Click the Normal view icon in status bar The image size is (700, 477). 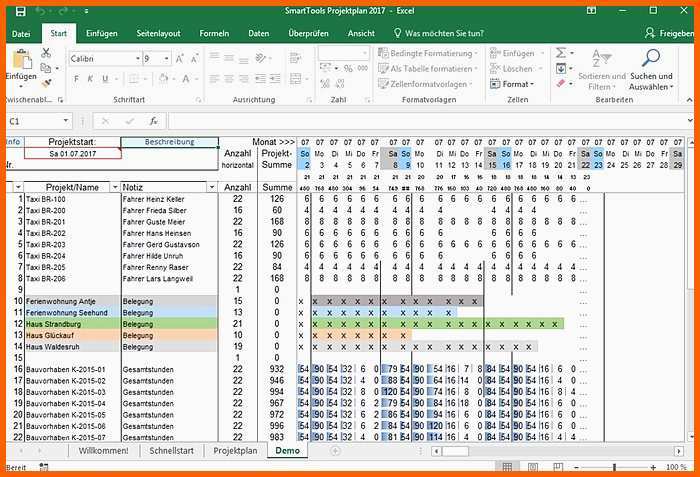[507, 467]
